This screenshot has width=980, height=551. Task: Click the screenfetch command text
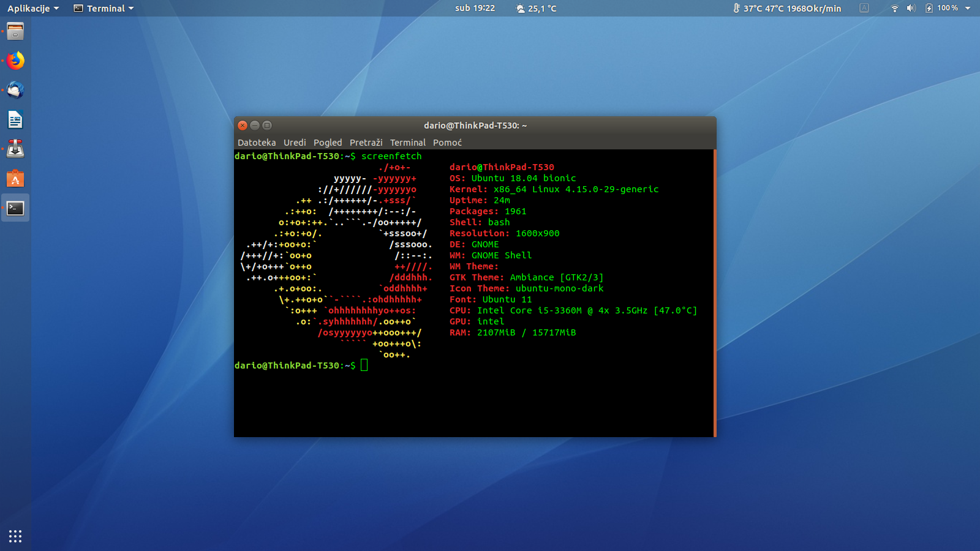coord(391,156)
